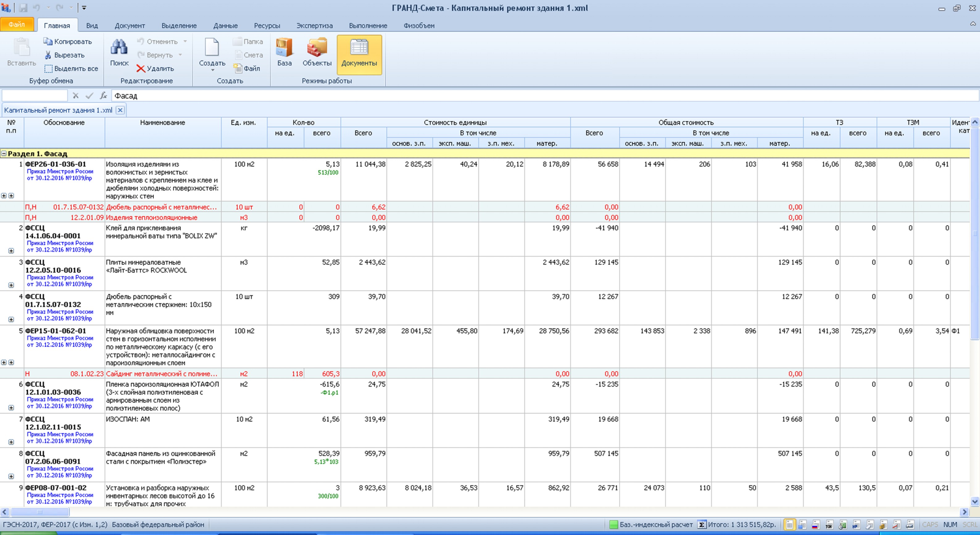
Task: Expand the first plus for ФЕР15-01-062-01 row
Action: click(x=4, y=362)
